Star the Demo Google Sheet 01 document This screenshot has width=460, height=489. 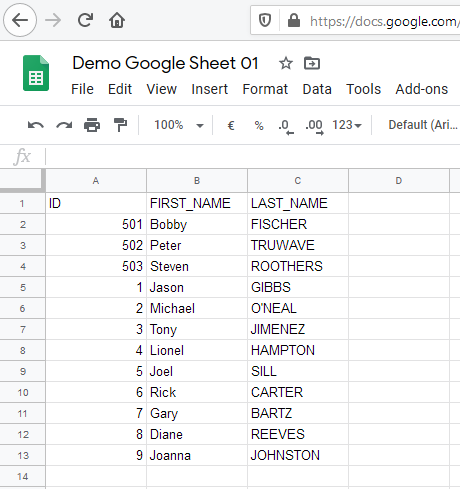286,63
